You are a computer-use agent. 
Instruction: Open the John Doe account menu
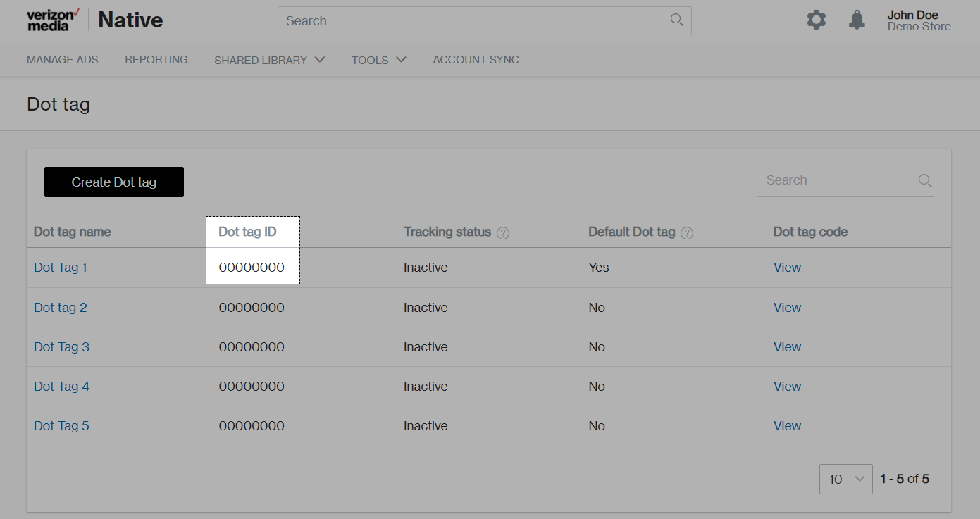[x=919, y=20]
